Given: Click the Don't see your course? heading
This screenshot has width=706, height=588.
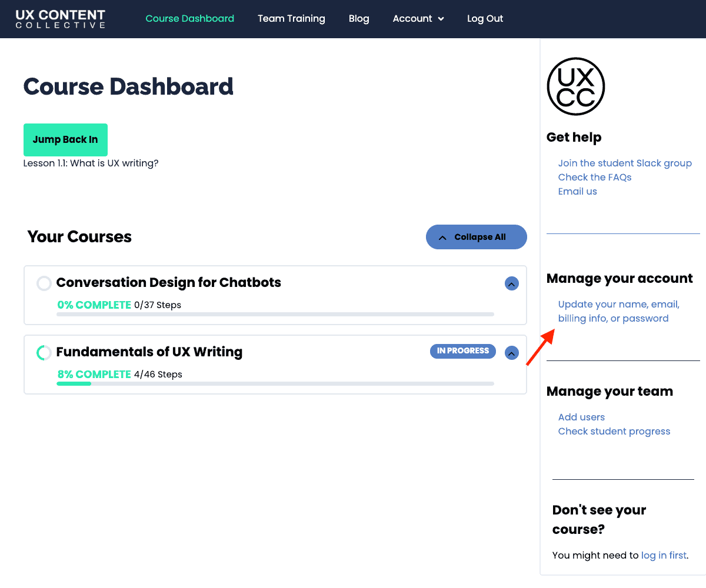Looking at the screenshot, I should (x=600, y=520).
